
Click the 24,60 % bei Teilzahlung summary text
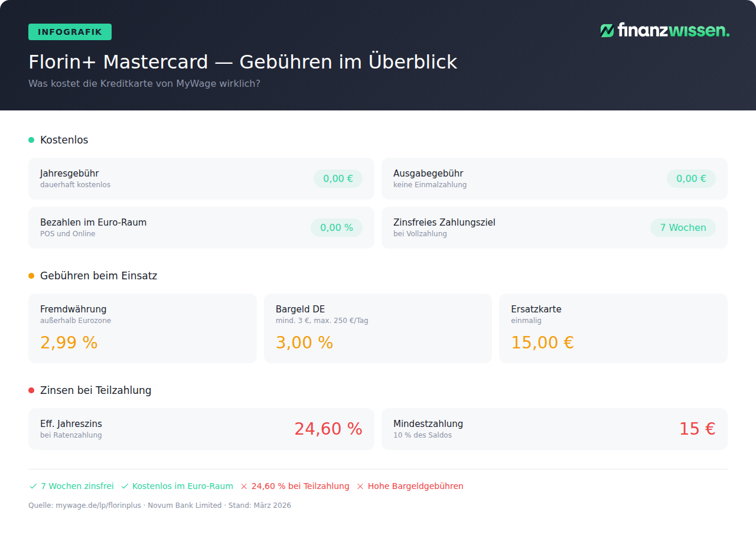tap(301, 486)
